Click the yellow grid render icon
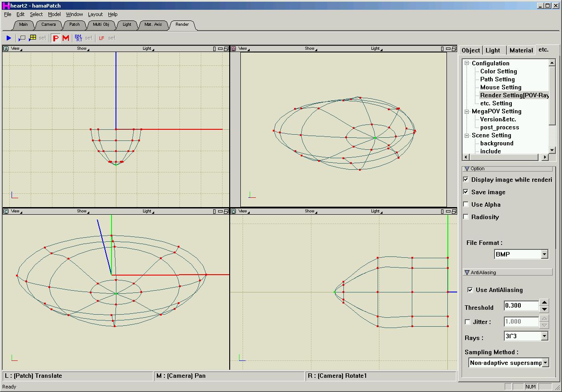562x392 pixels. [32, 38]
